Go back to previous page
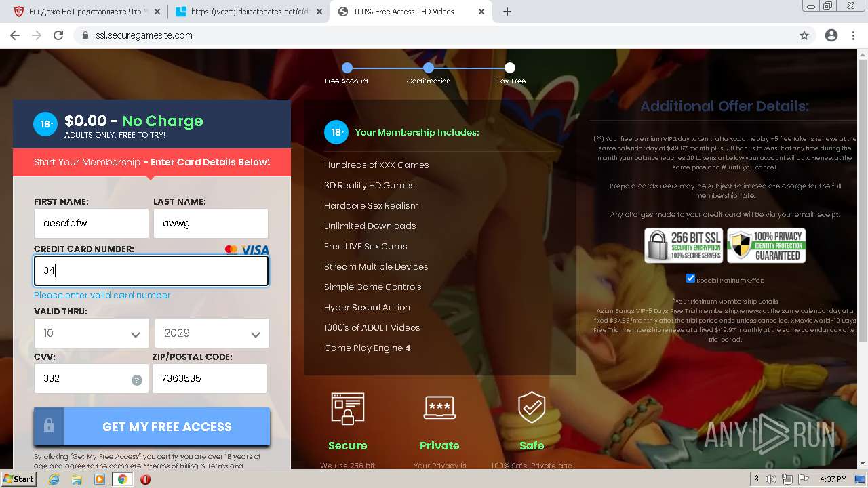 [x=15, y=35]
